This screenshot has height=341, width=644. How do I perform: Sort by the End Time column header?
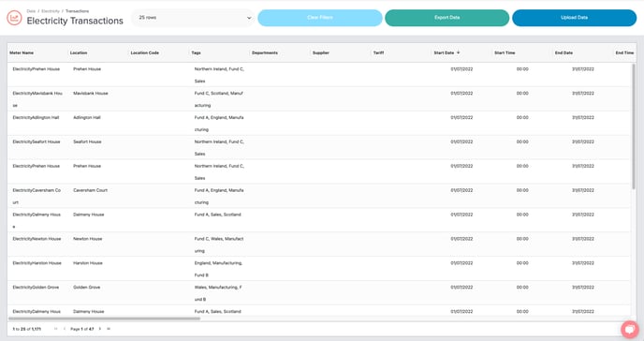click(624, 52)
